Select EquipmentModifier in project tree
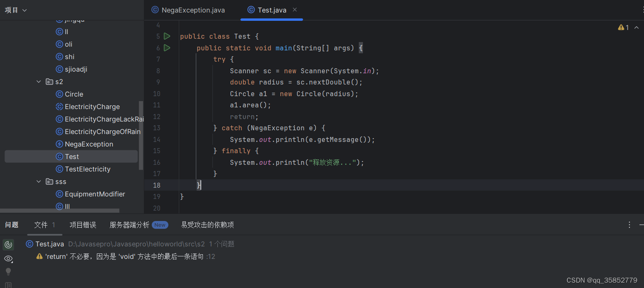 click(95, 194)
